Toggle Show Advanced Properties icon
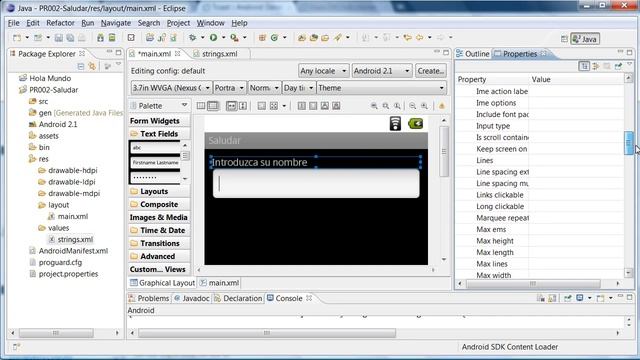 click(596, 66)
